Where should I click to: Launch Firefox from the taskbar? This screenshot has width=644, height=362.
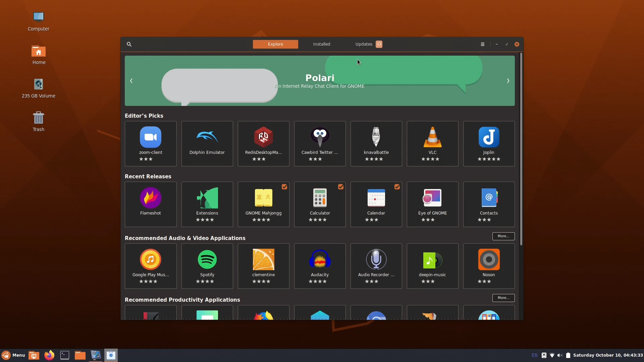coord(49,355)
